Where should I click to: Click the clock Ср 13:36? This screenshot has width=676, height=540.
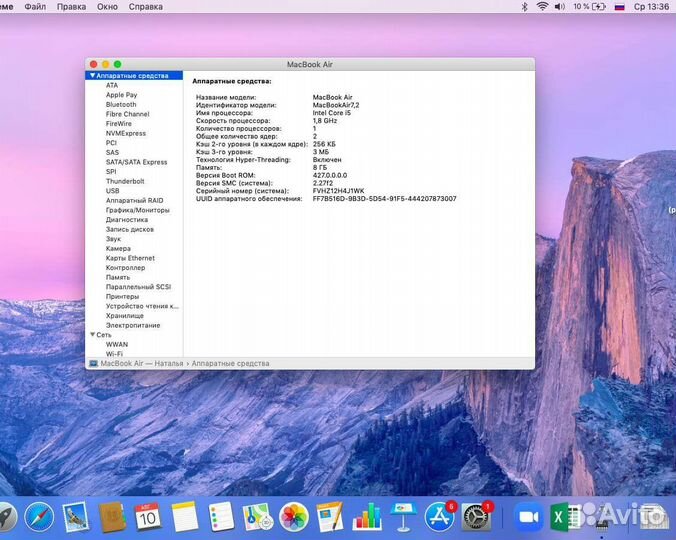[651, 6]
